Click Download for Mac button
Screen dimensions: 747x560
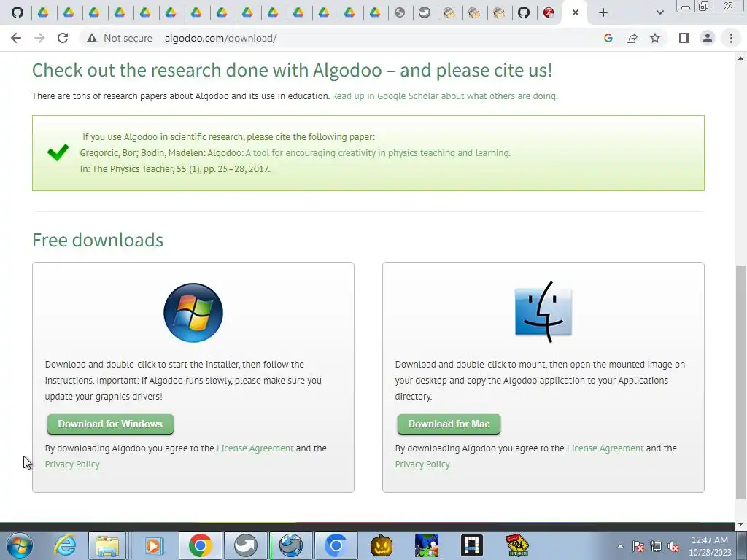pyautogui.click(x=449, y=424)
